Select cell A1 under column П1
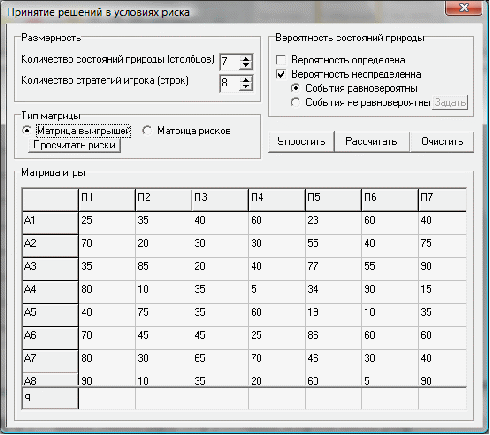Image resolution: width=490 pixels, height=435 pixels. click(107, 222)
